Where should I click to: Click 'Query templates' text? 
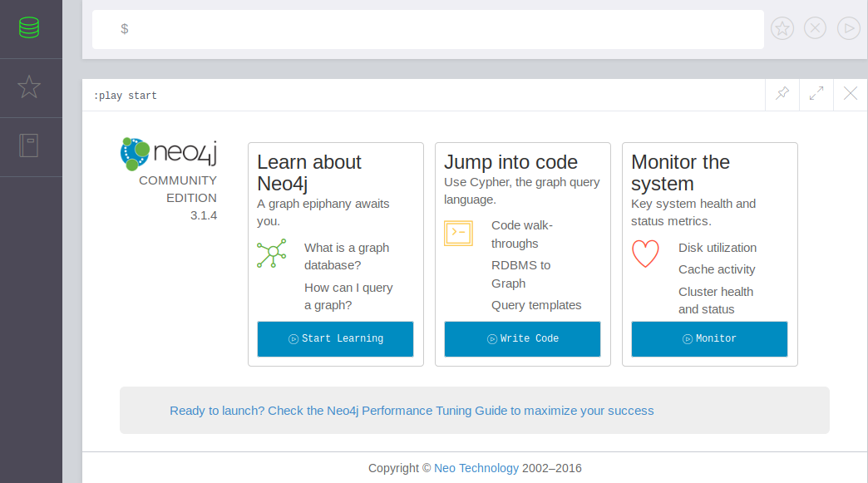click(x=536, y=305)
